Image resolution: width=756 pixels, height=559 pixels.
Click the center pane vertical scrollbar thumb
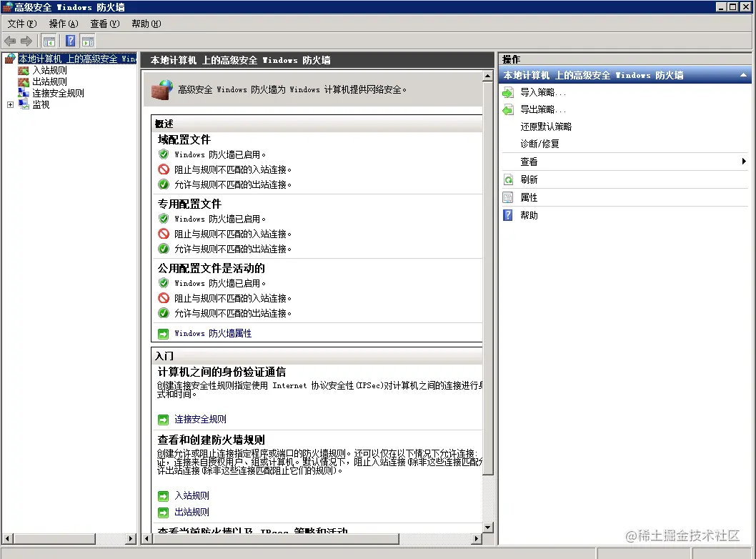point(488,278)
